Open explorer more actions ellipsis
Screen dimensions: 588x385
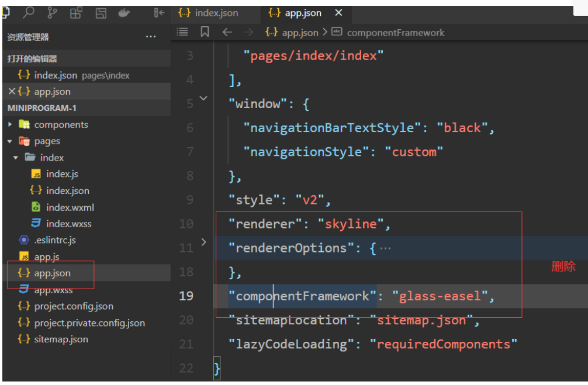tap(151, 37)
